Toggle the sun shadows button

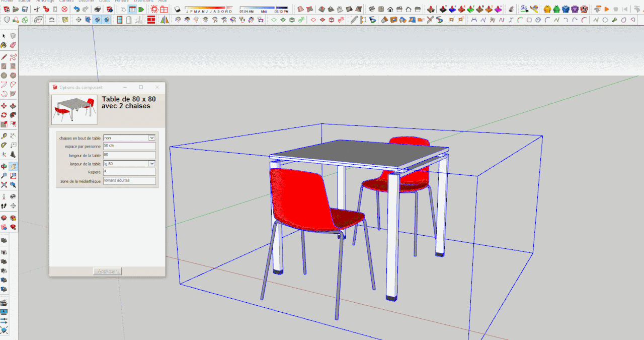[x=177, y=9]
